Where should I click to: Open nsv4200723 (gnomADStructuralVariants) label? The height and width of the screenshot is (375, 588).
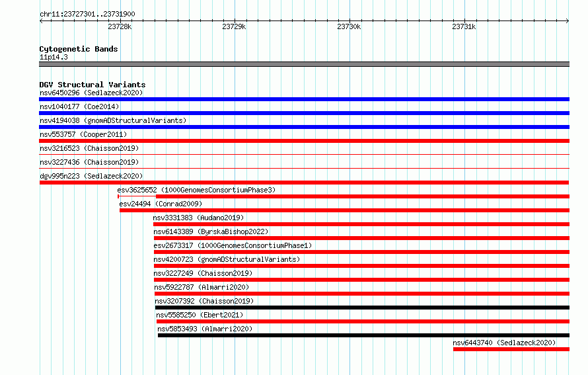(x=227, y=259)
